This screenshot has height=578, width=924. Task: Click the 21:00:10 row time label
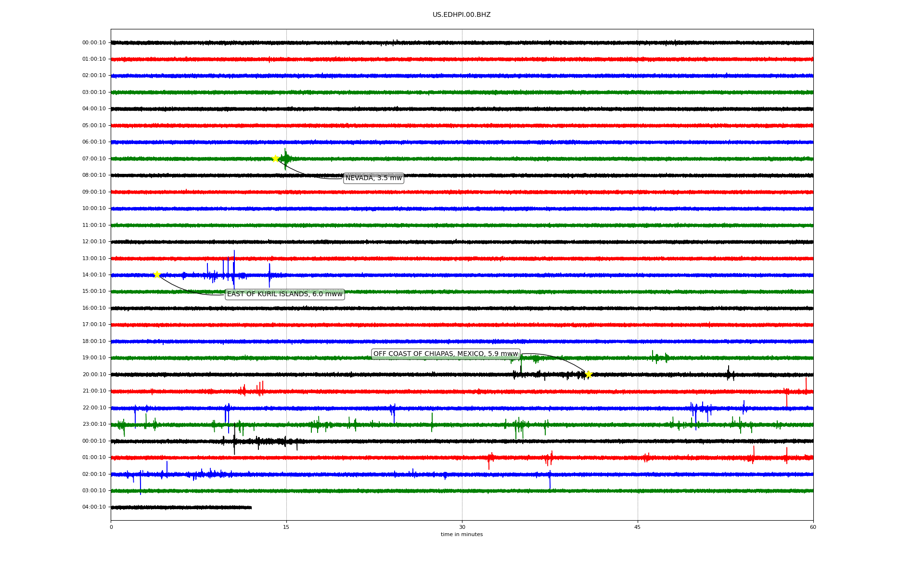pyautogui.click(x=94, y=391)
